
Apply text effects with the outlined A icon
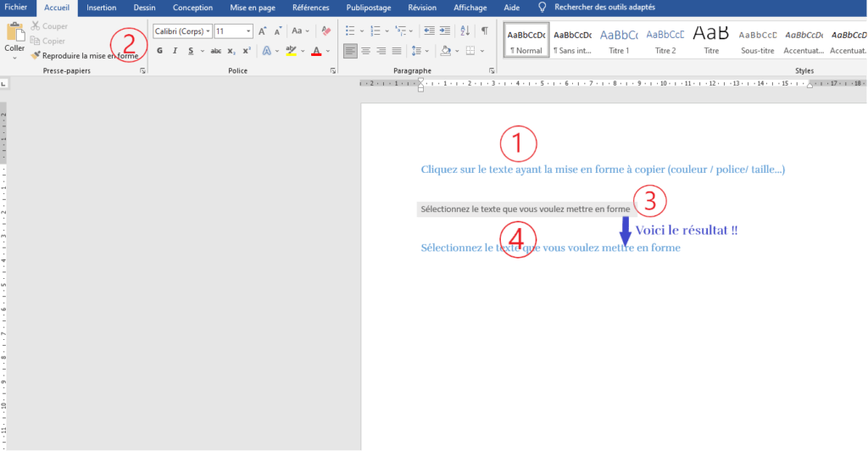tap(267, 51)
